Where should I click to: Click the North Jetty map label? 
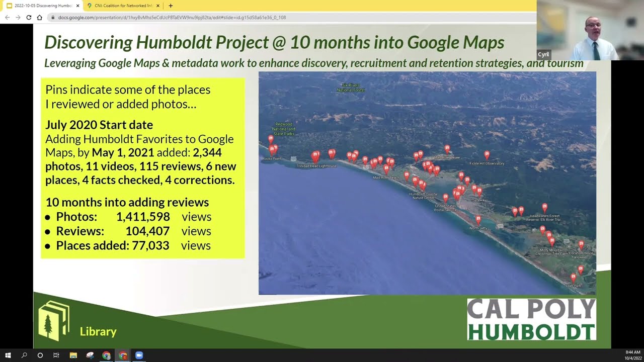point(478,228)
